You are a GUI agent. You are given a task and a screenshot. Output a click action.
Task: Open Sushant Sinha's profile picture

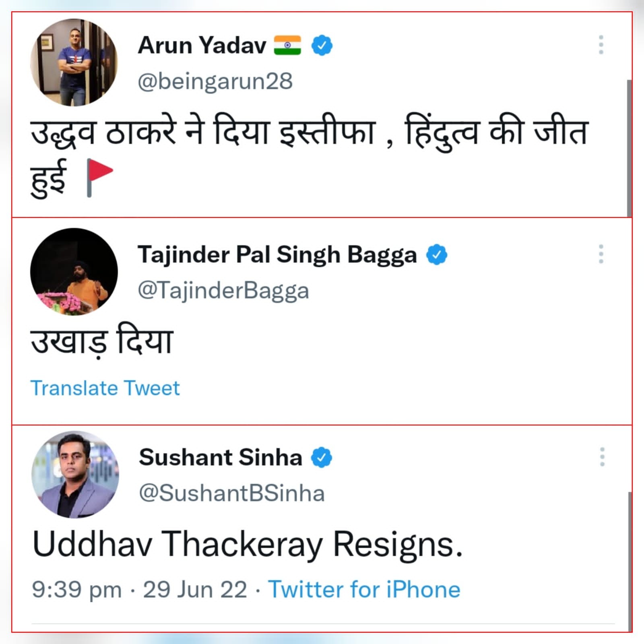75,475
